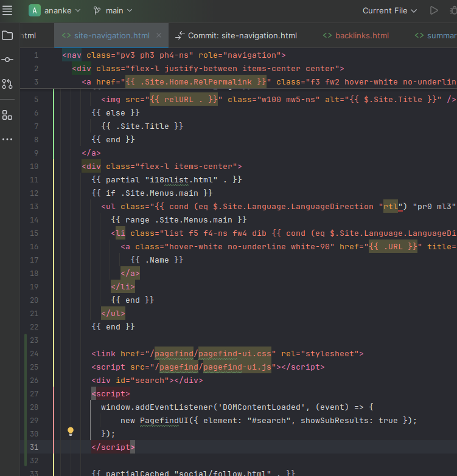Viewport: 457px width, 476px height.
Task: Open the Pull Requests tool window
Action: 7,84
